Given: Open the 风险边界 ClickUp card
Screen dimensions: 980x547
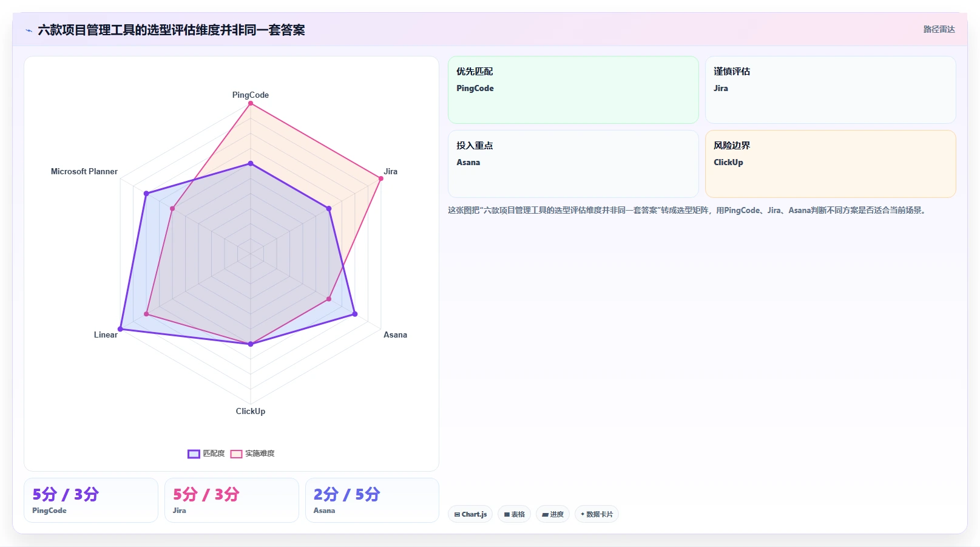Looking at the screenshot, I should pyautogui.click(x=830, y=164).
